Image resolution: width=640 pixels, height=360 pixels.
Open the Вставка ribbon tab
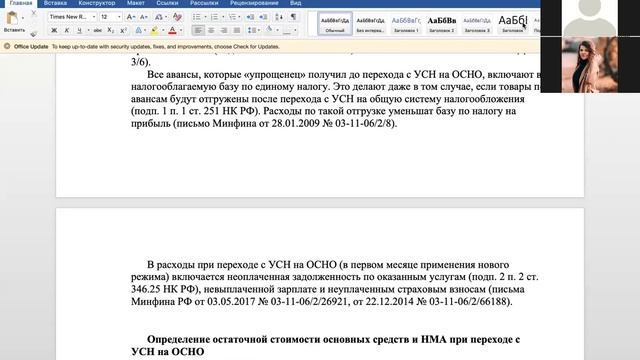[55, 3]
